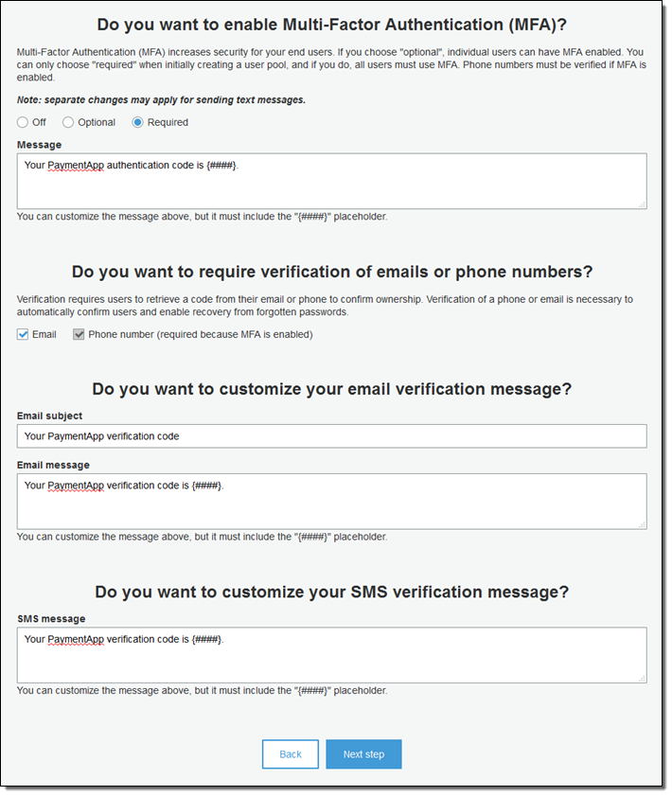Click inside the Email message text area
Viewport: 672px width, 796px height.
pos(331,507)
